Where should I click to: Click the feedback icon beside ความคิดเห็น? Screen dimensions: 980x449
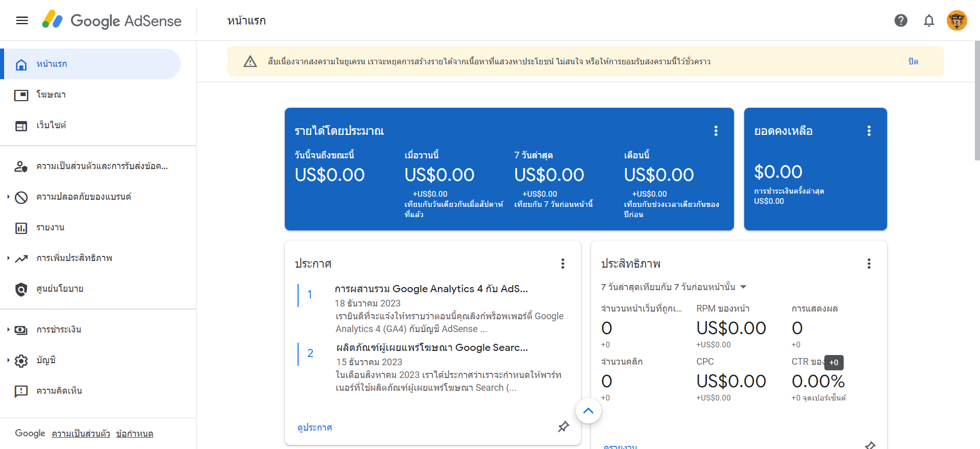(x=21, y=391)
